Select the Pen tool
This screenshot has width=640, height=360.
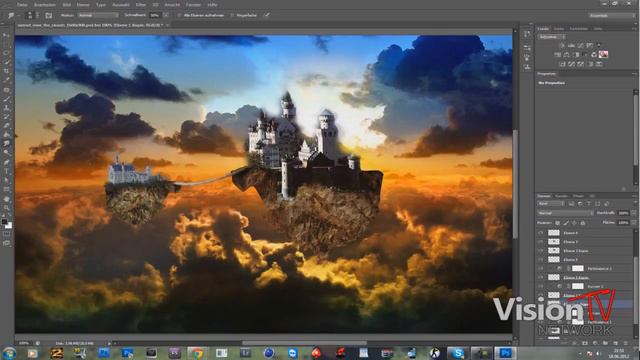7,162
